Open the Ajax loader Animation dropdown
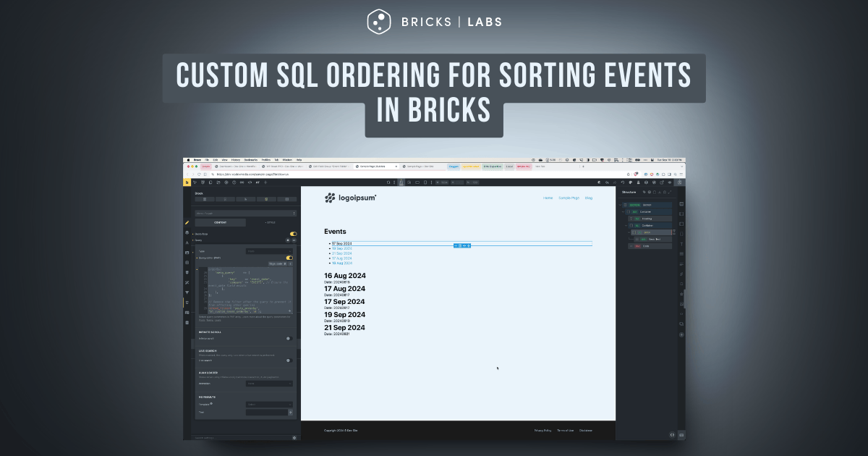Screen dimensions: 868x456 [x=269, y=384]
